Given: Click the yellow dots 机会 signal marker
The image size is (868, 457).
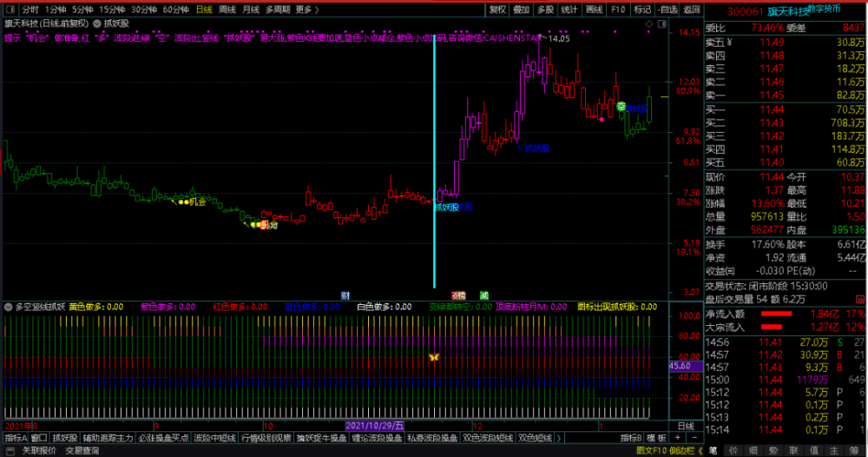Looking at the screenshot, I should [183, 202].
